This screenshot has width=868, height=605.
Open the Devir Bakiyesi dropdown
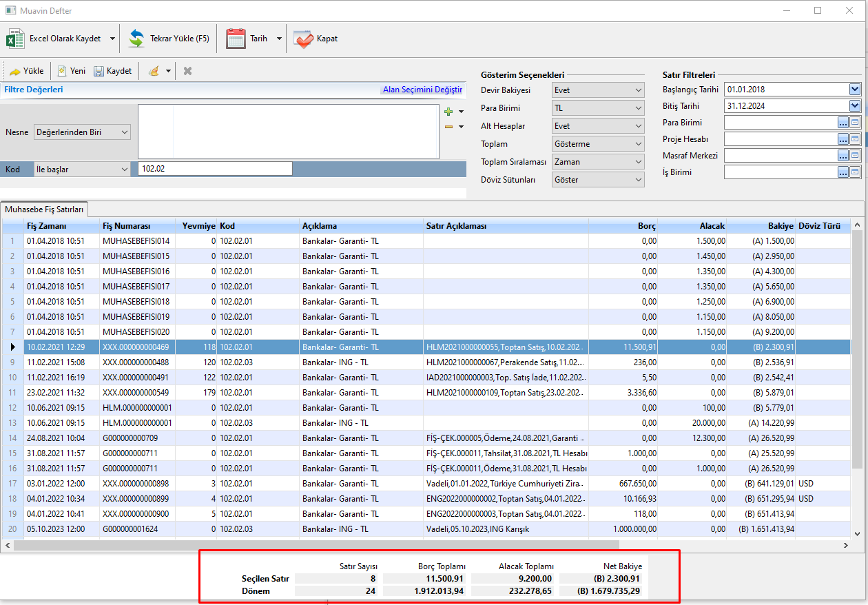(x=598, y=90)
